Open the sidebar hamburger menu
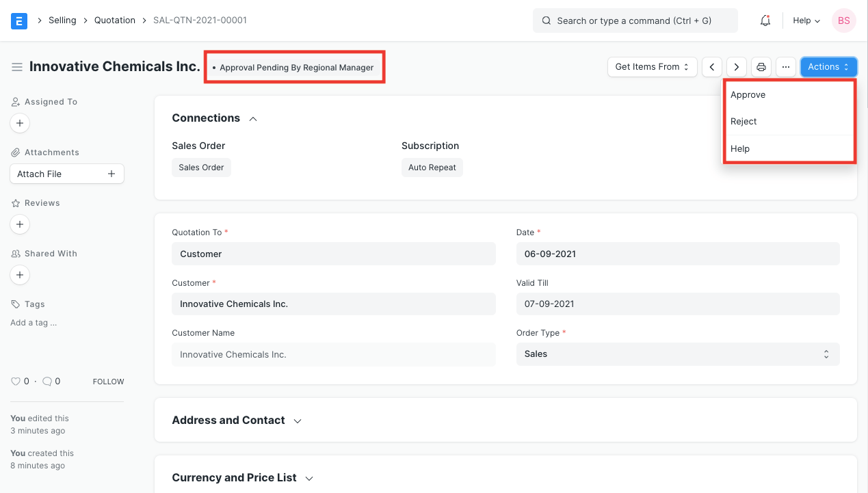 17,66
